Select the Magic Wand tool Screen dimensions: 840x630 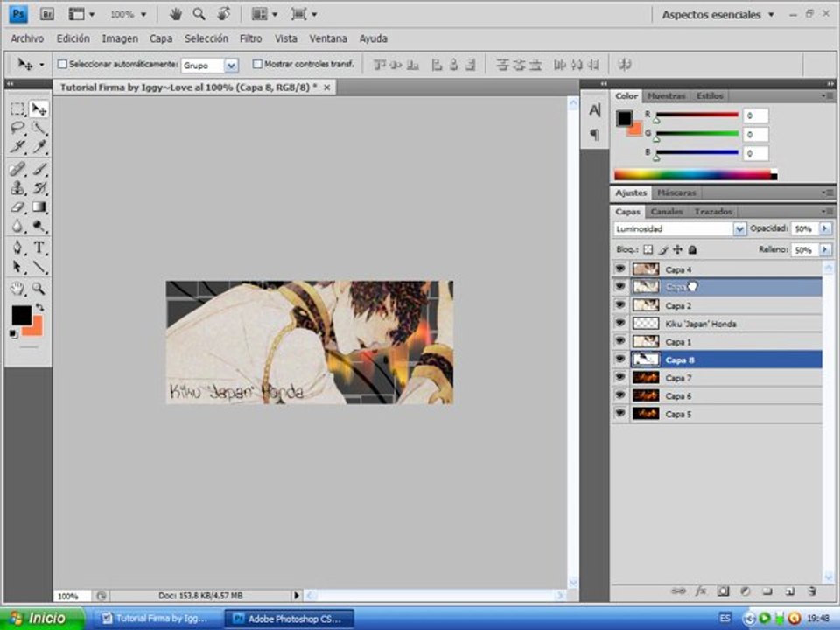(x=38, y=128)
